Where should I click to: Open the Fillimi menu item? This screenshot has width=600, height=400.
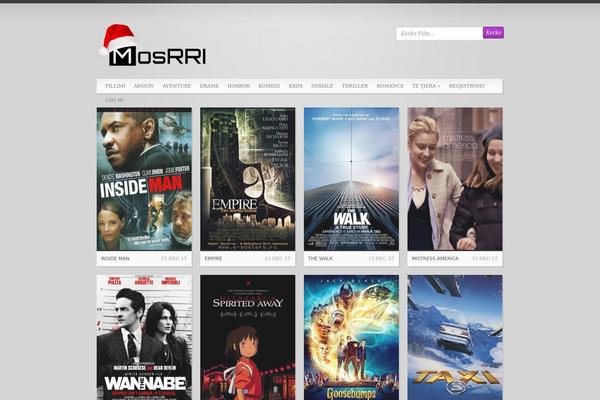point(115,86)
